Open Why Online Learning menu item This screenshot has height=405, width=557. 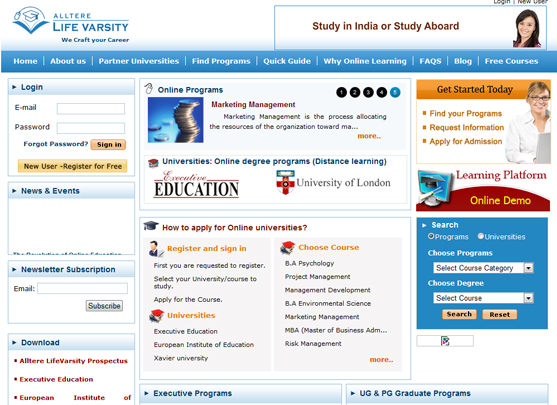click(365, 61)
